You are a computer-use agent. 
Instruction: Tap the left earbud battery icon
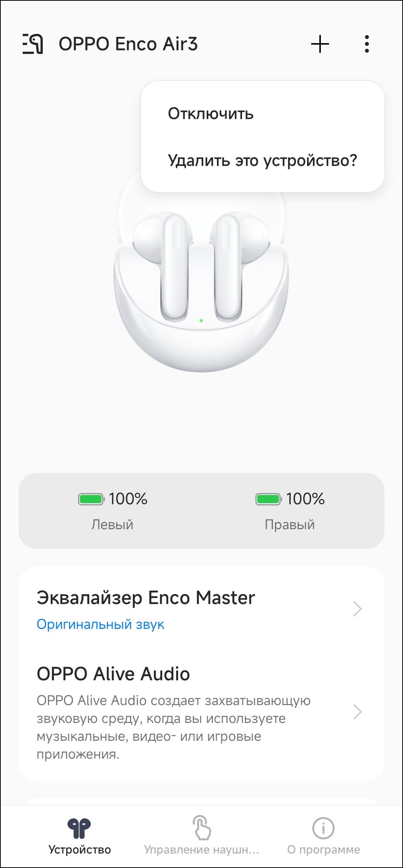(91, 499)
